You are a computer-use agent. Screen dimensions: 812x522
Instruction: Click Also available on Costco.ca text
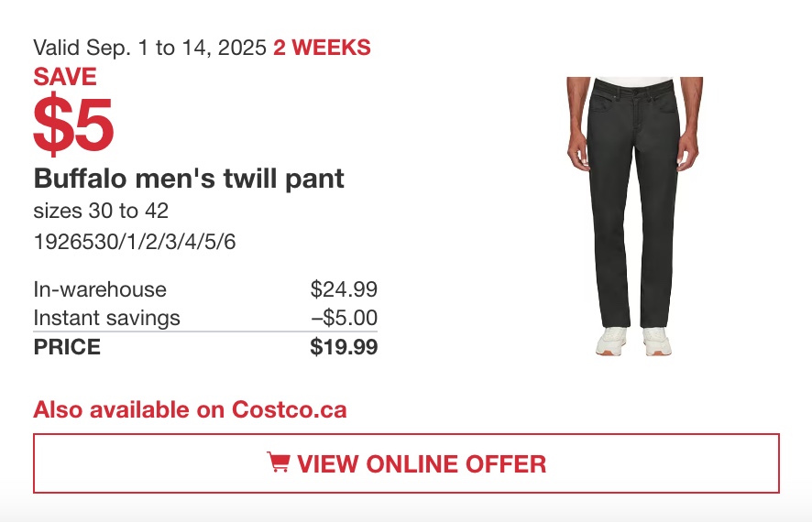[x=190, y=409]
